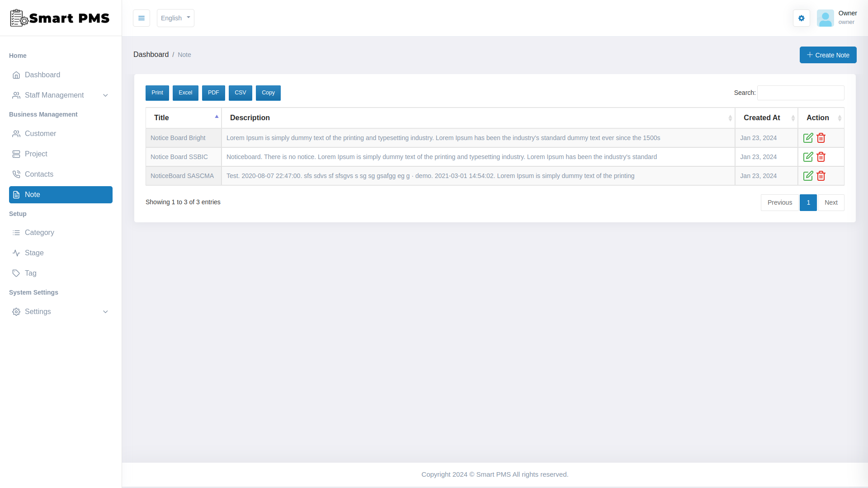
Task: Delete the Notice Board SSBIC note
Action: tap(821, 157)
